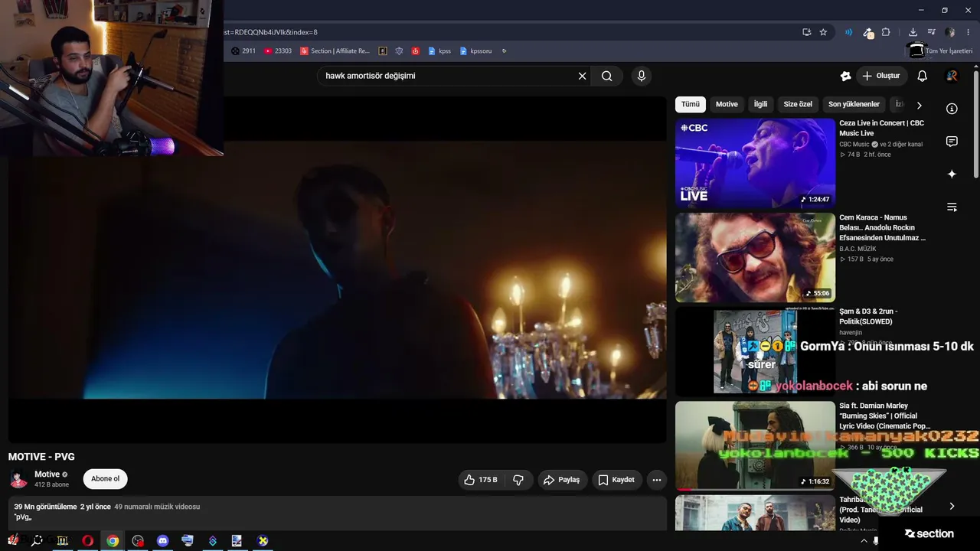Screen dimensions: 980x551
Task: Open the yellow X icon in taskbar
Action: click(263, 541)
